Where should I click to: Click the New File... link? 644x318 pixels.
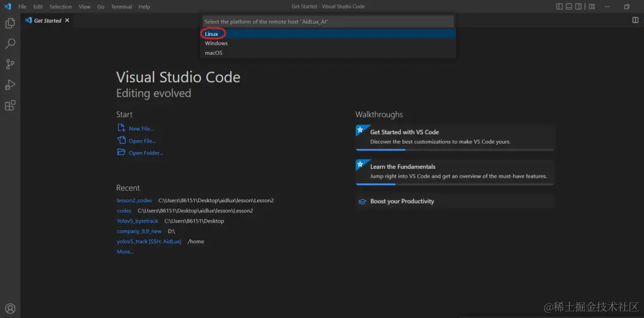click(141, 129)
